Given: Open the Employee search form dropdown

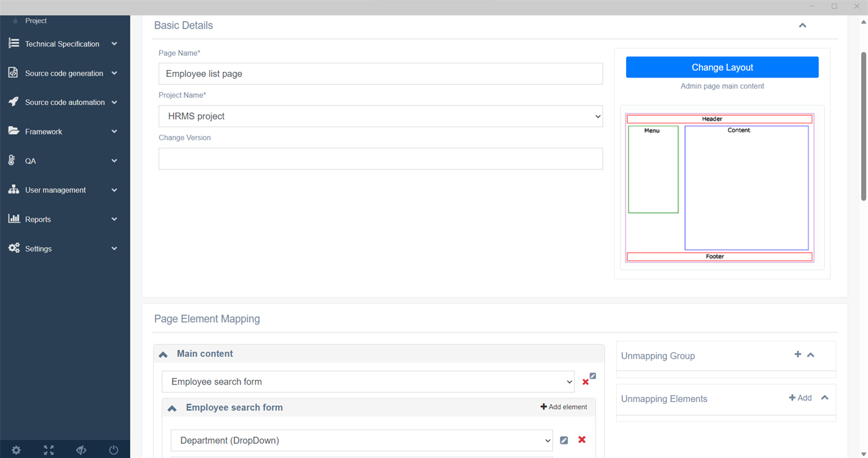Looking at the screenshot, I should click(368, 382).
